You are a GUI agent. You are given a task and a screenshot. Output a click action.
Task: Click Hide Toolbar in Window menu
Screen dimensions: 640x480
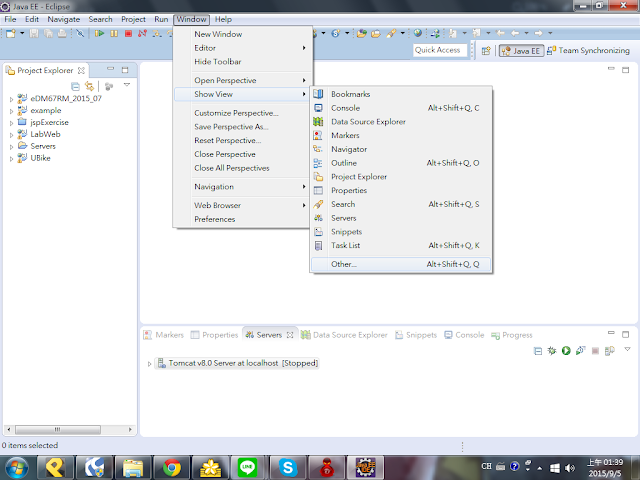click(242, 62)
